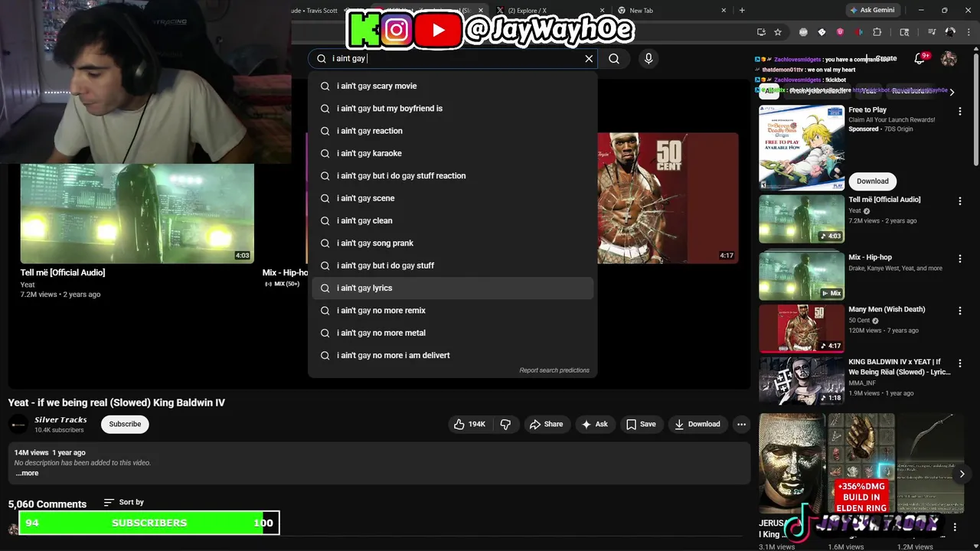This screenshot has width=980, height=551.
Task: Select suggestion 'i ain't gay but my boyfriend is'
Action: [452, 109]
